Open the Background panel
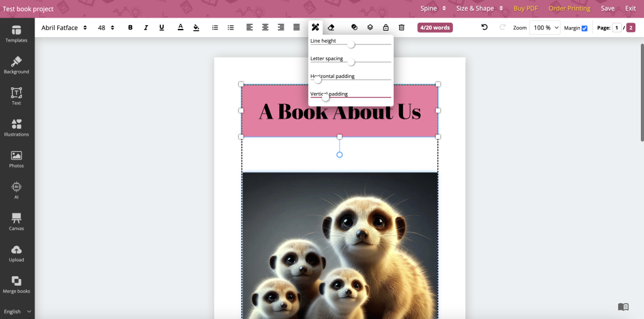Viewport: 644px width, 319px height. (16, 65)
